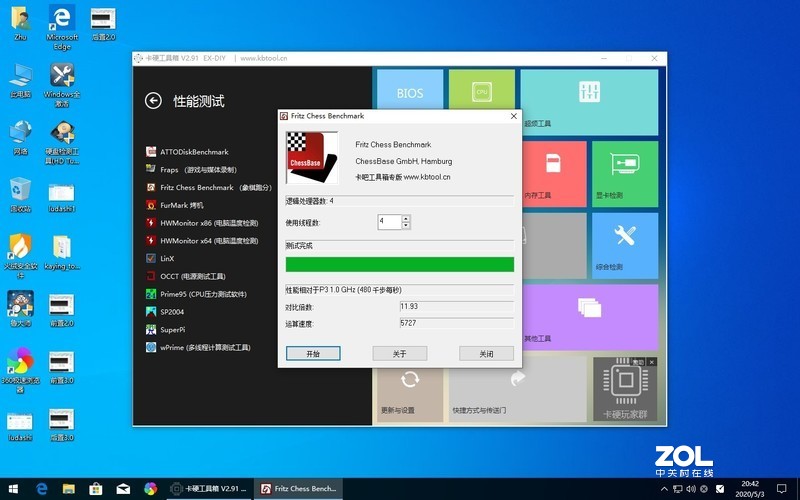Select the 此电脑 desktop icon
Screen dimensions: 800x500
20,81
